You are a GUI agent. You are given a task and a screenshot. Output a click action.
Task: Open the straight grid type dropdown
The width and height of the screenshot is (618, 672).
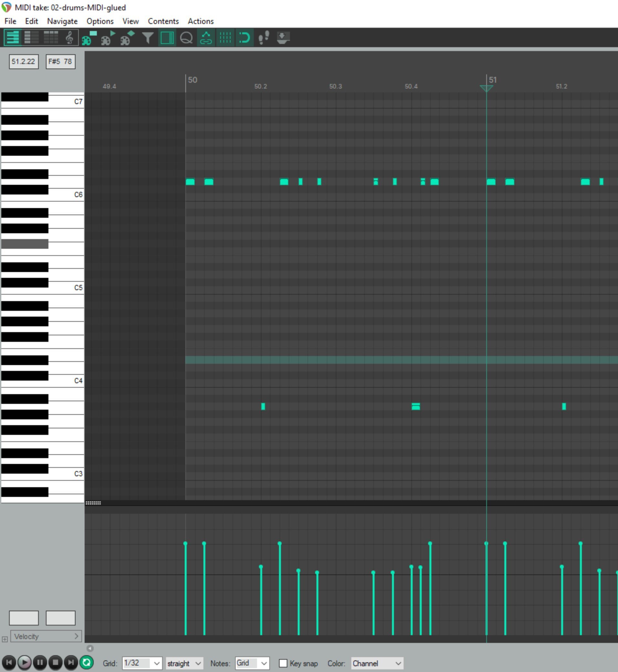(x=184, y=663)
